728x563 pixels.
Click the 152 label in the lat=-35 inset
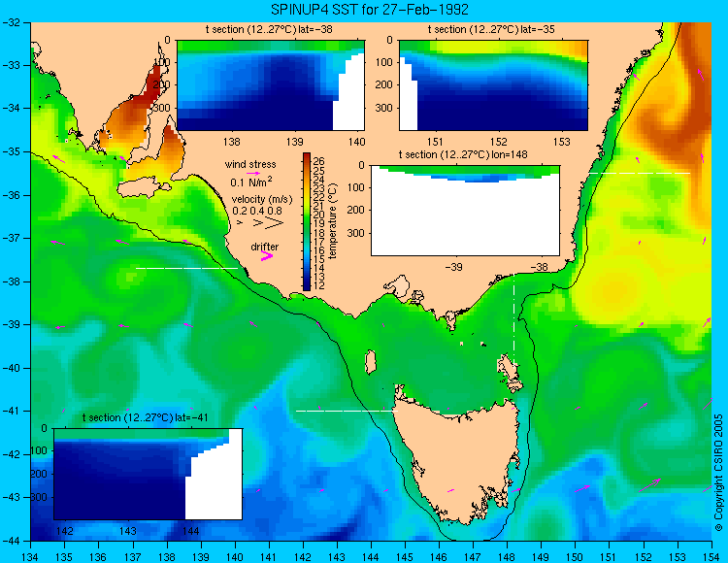(499, 142)
